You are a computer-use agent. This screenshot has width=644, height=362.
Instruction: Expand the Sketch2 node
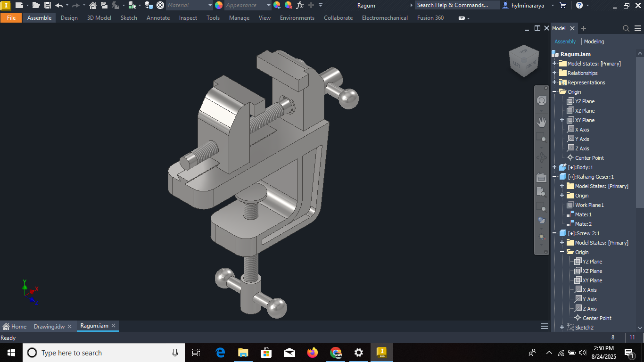[562, 328]
